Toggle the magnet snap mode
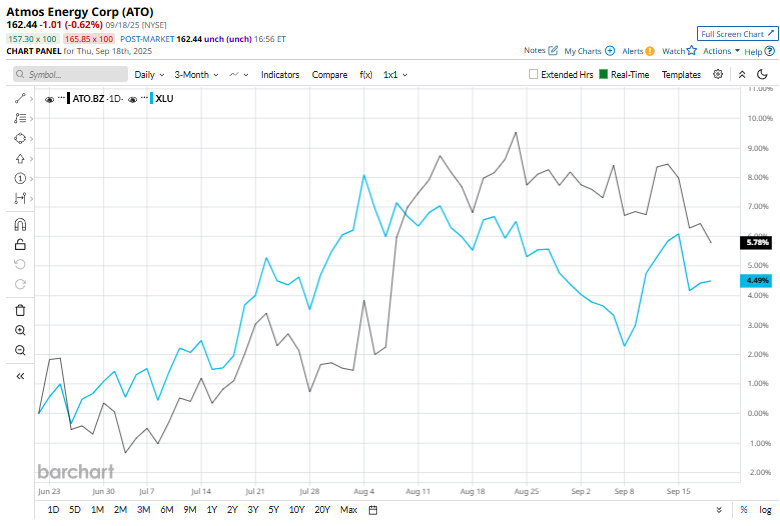This screenshot has height=526, width=780. tap(20, 224)
